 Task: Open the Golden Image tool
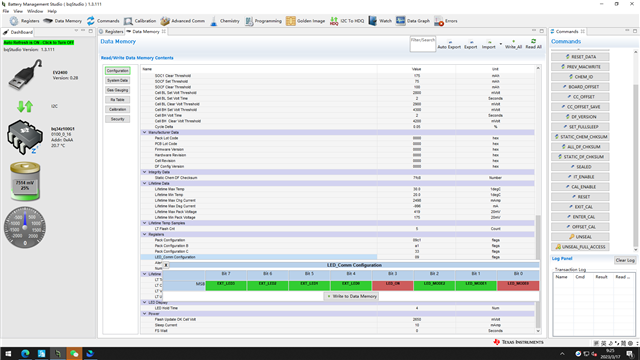coord(305,21)
